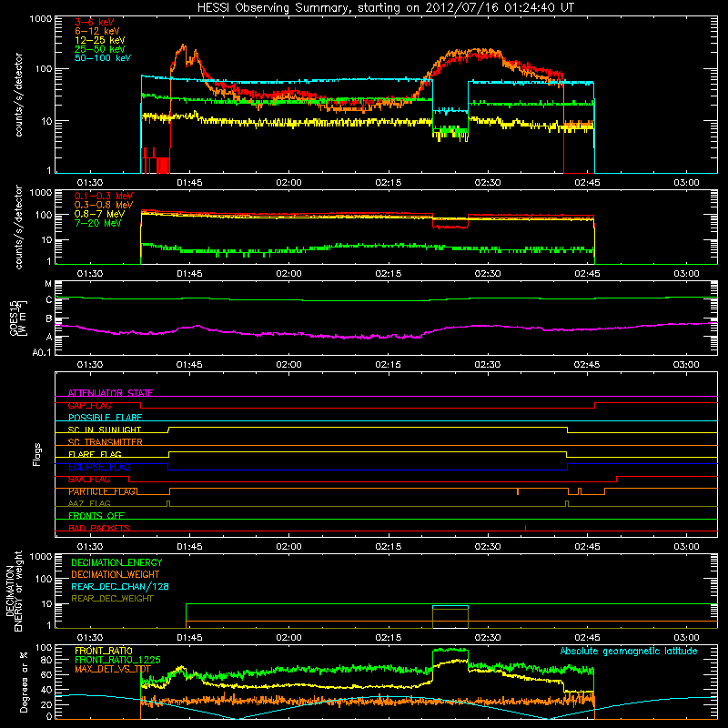
Task: Select the B class tick on GOES axis
Action: (x=49, y=318)
